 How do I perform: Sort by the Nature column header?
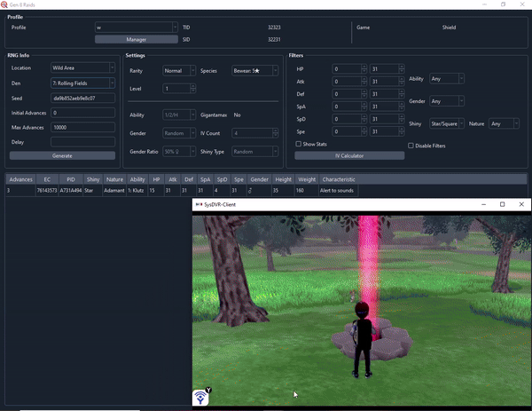114,179
